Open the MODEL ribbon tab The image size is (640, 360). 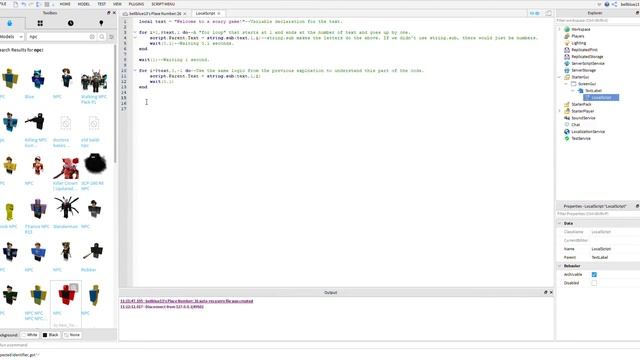(84, 4)
